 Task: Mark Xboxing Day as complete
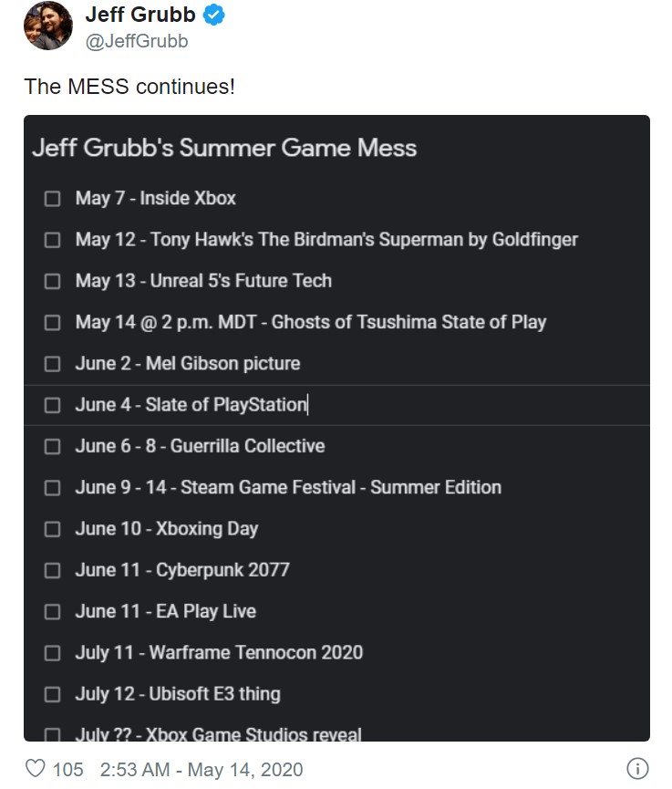point(53,529)
